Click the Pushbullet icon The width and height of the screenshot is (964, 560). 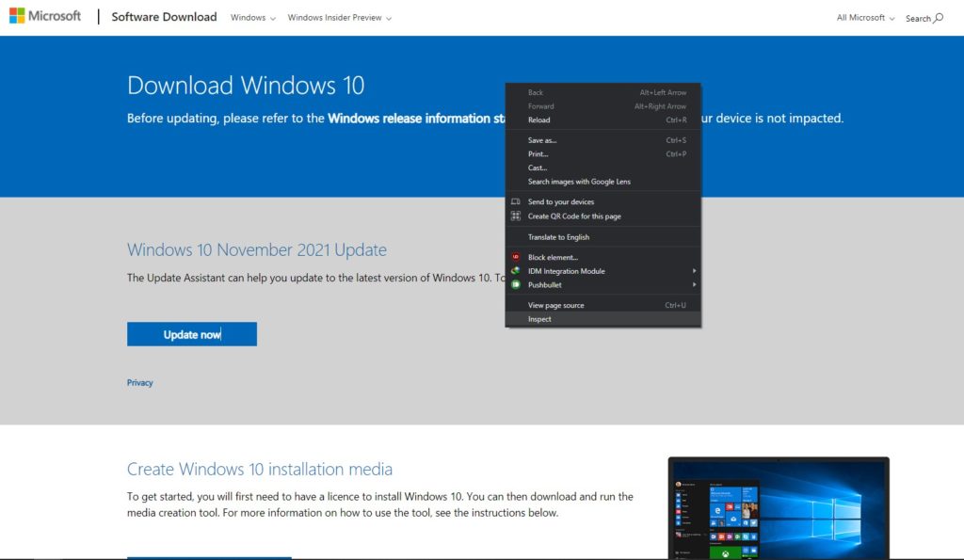coord(515,284)
